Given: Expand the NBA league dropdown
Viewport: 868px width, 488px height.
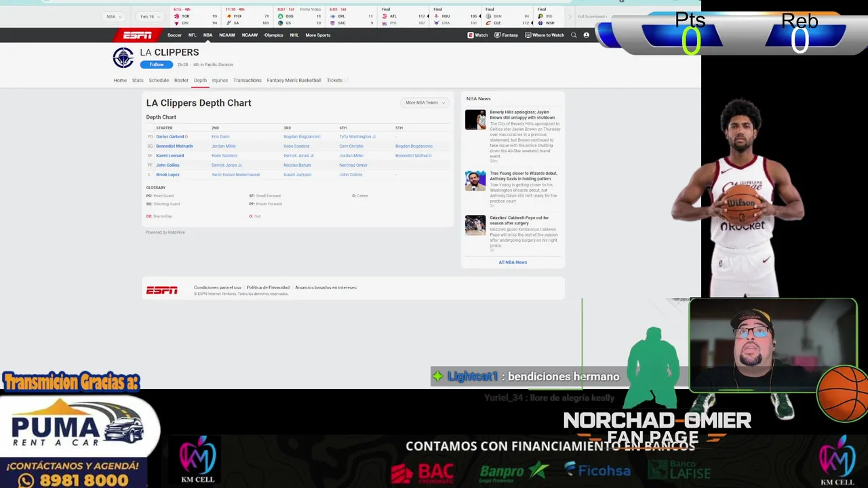Looking at the screenshot, I should pos(113,16).
